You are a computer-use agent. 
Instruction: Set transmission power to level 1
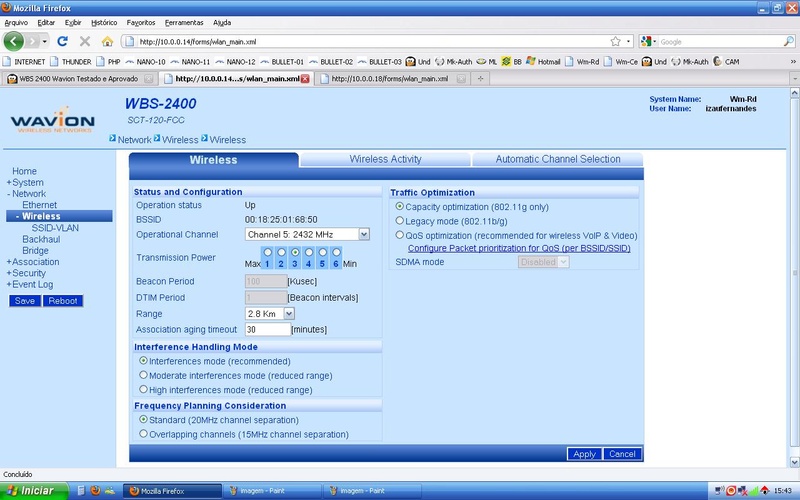pyautogui.click(x=267, y=252)
